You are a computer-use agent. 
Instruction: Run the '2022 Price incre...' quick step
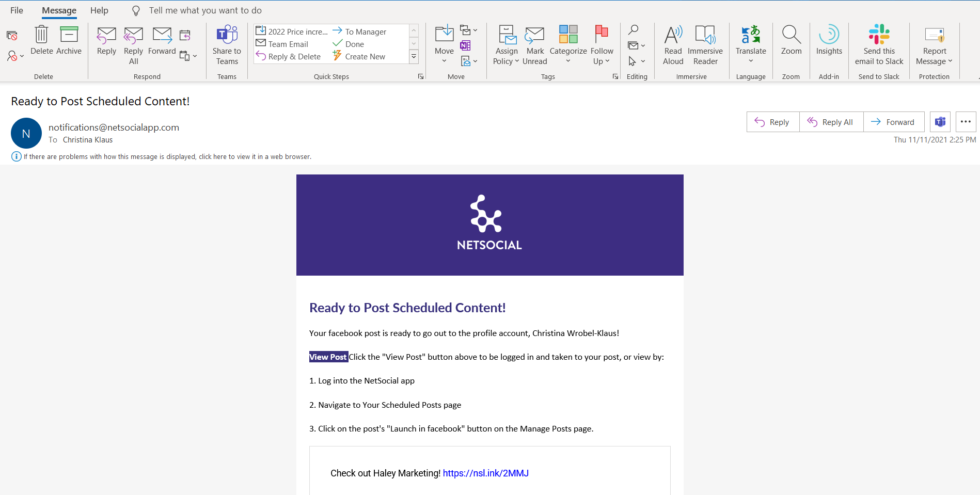pos(292,31)
